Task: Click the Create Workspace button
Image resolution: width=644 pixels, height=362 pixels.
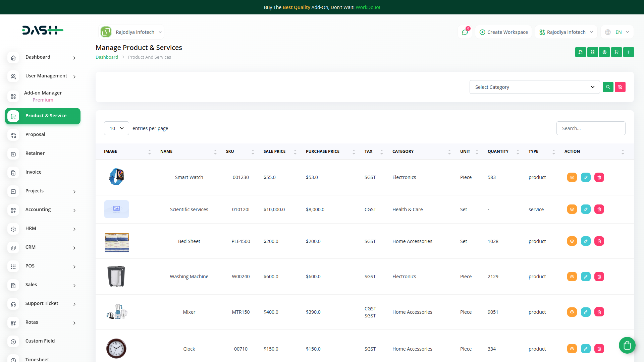Action: point(503,32)
